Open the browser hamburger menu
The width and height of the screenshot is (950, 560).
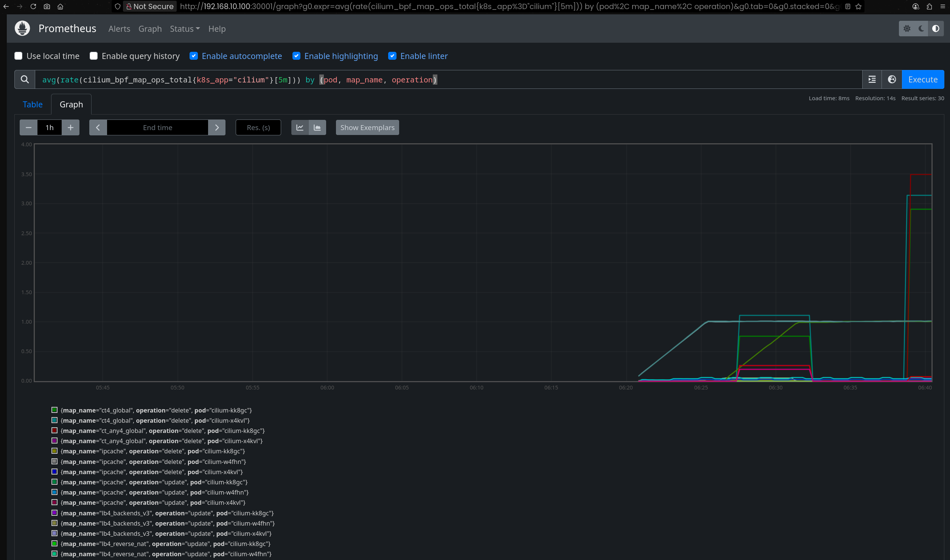pos(942,6)
